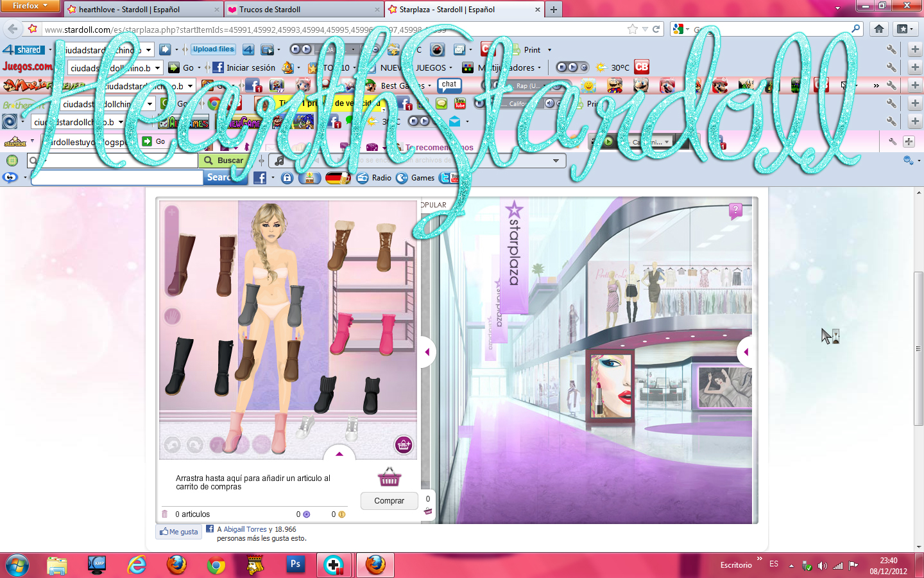Click the Facebook icon next to 'Iniciar sesión'
This screenshot has height=578, width=924.
(x=218, y=67)
